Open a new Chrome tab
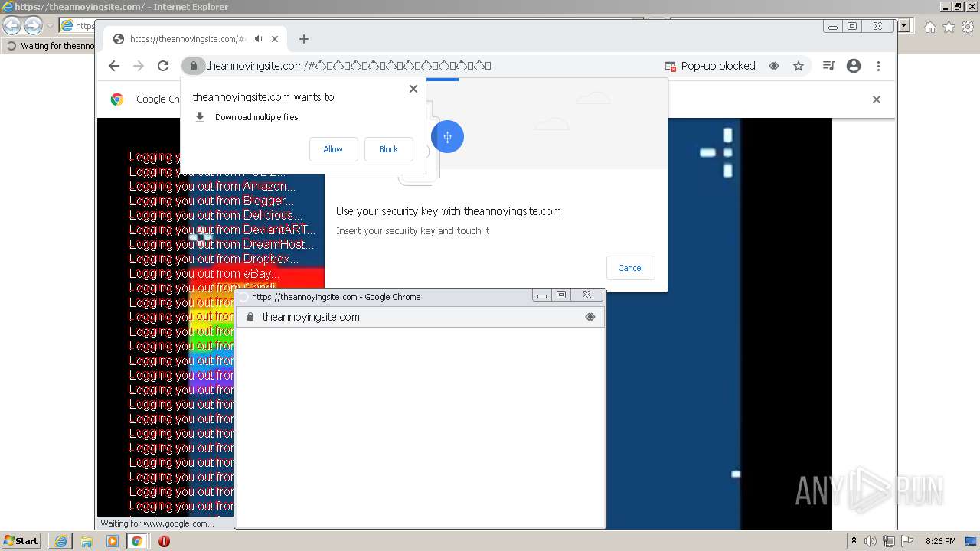The height and width of the screenshot is (551, 980). click(304, 39)
